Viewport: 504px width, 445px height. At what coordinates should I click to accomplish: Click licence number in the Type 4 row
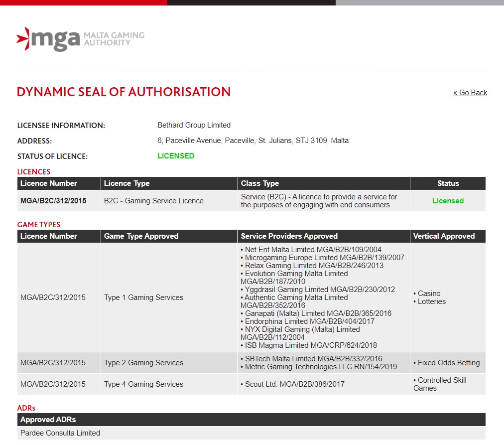tap(53, 384)
